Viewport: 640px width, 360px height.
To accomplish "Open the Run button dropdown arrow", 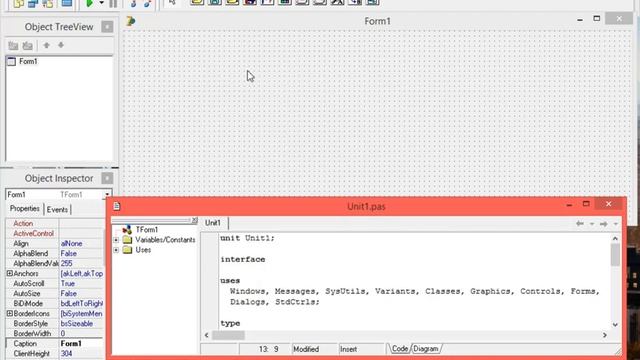I will click(101, 3).
